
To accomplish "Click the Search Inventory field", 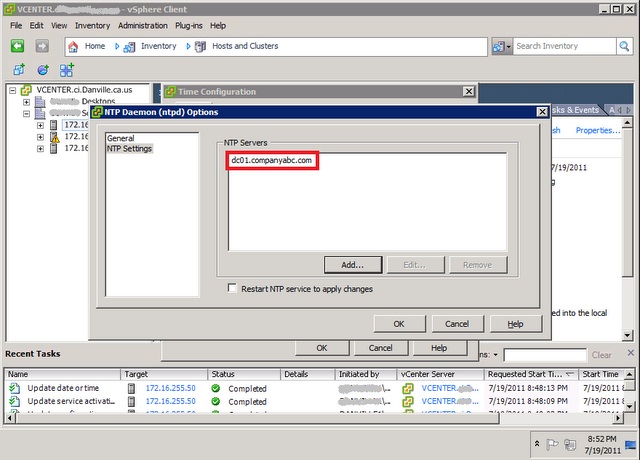I will (x=564, y=46).
